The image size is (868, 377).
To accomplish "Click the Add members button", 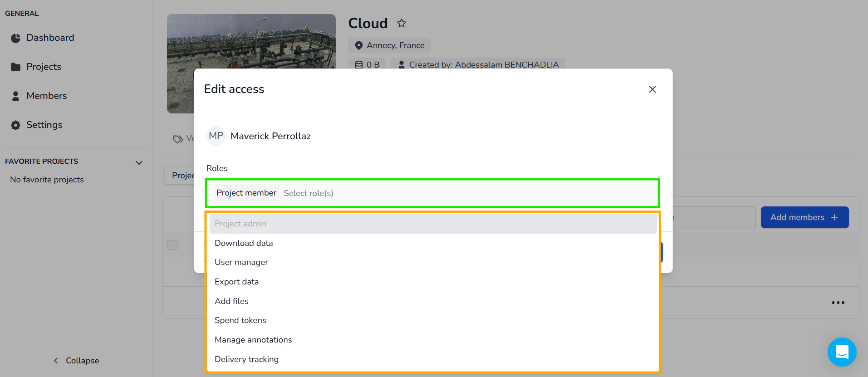I will coord(804,217).
